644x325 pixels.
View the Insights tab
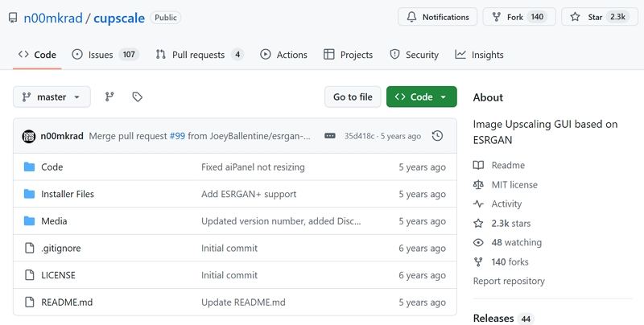(479, 55)
